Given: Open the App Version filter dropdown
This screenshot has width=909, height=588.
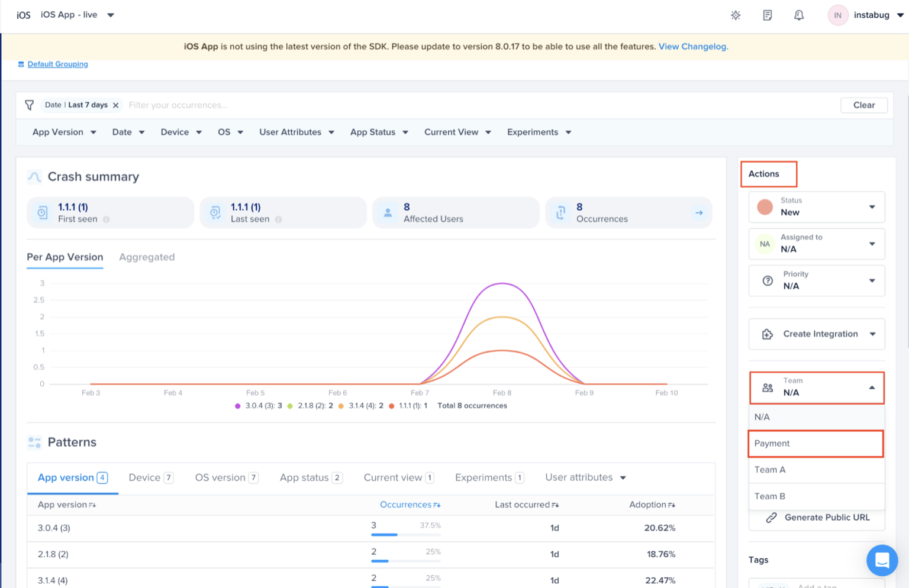Looking at the screenshot, I should 64,133.
